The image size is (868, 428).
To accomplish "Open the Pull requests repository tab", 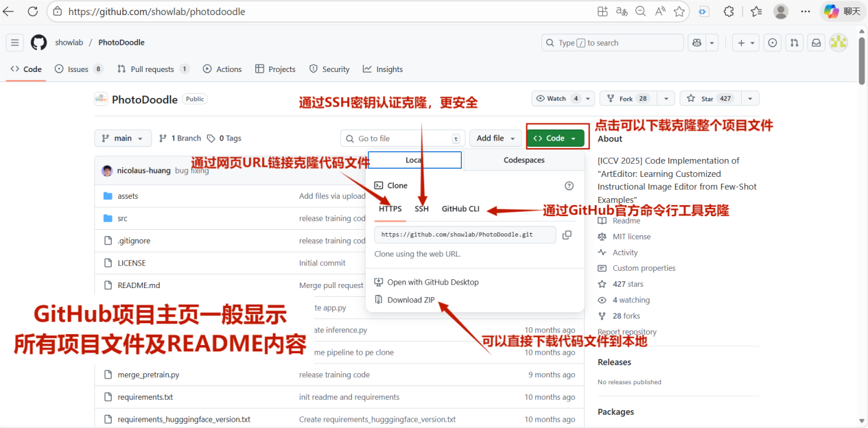I will [152, 69].
